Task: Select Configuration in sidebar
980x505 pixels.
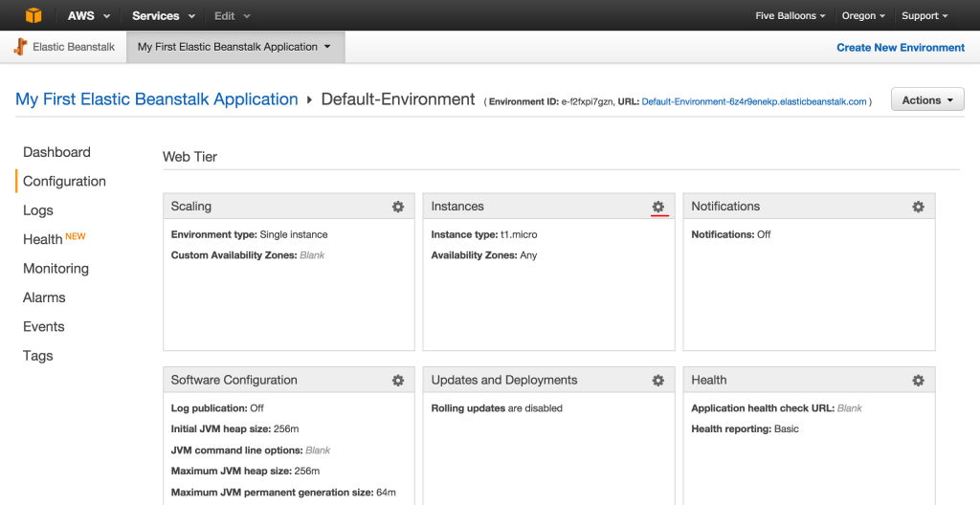Action: pyautogui.click(x=64, y=182)
